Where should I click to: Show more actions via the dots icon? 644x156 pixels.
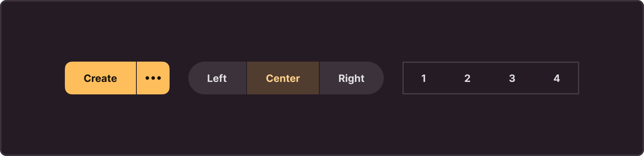click(153, 78)
